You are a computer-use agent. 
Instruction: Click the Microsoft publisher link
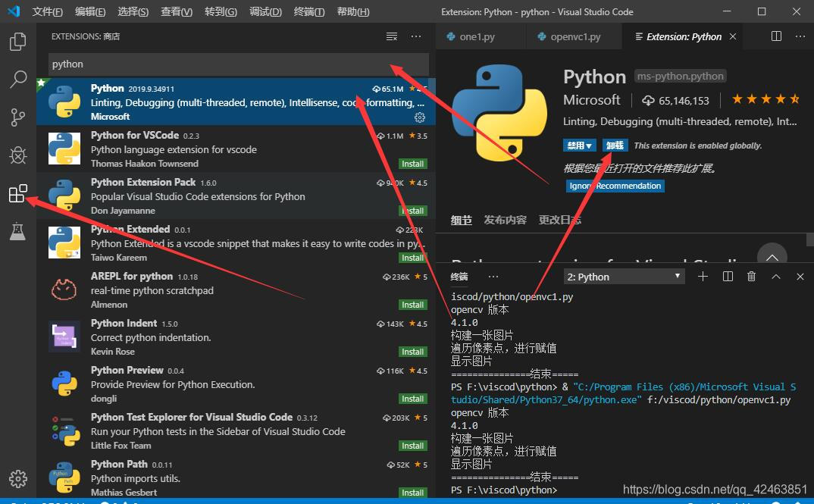click(x=591, y=99)
